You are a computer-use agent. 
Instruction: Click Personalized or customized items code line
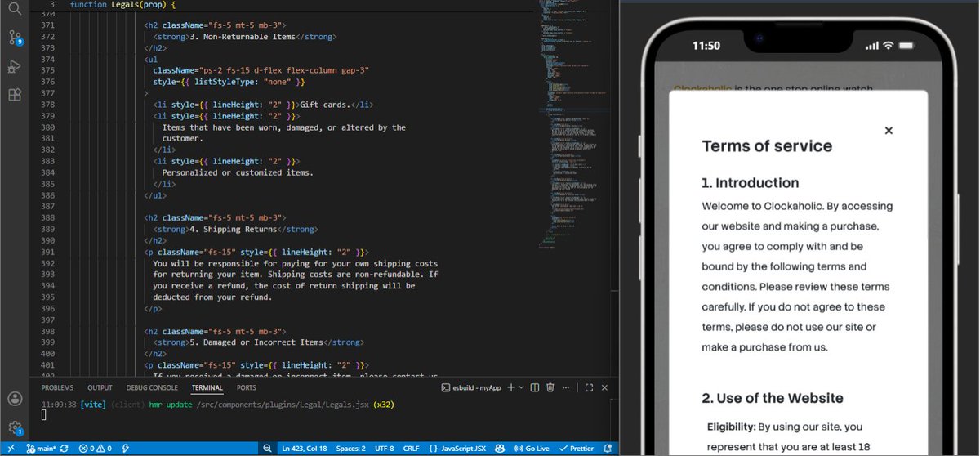point(238,172)
